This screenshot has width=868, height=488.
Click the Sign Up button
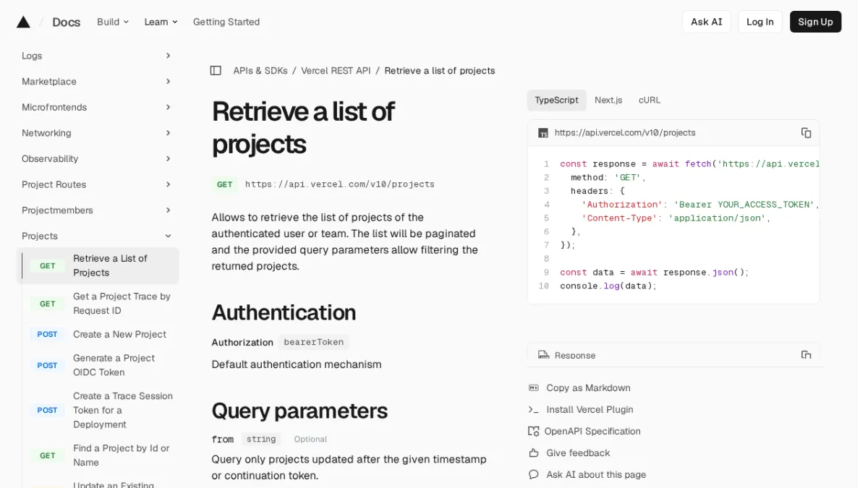(815, 22)
